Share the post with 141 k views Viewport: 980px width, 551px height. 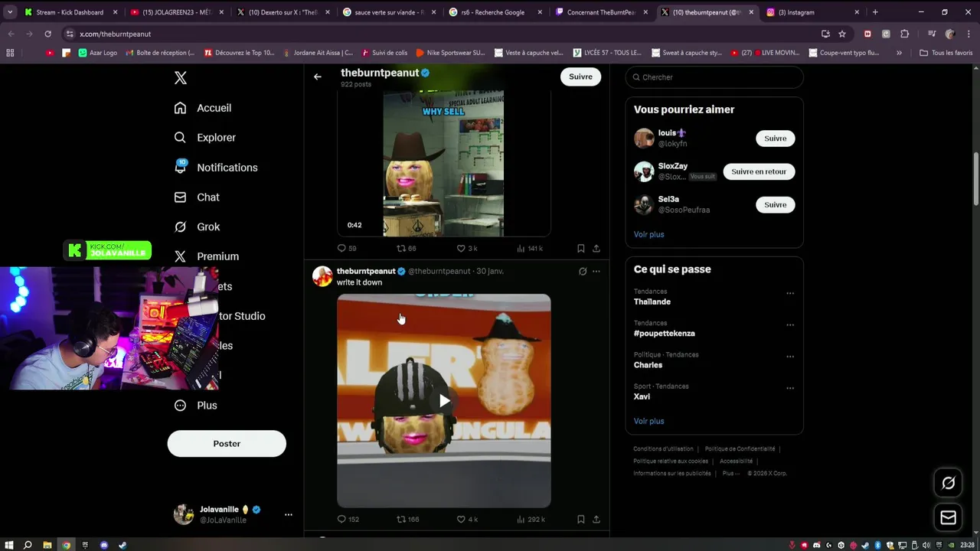(x=596, y=248)
